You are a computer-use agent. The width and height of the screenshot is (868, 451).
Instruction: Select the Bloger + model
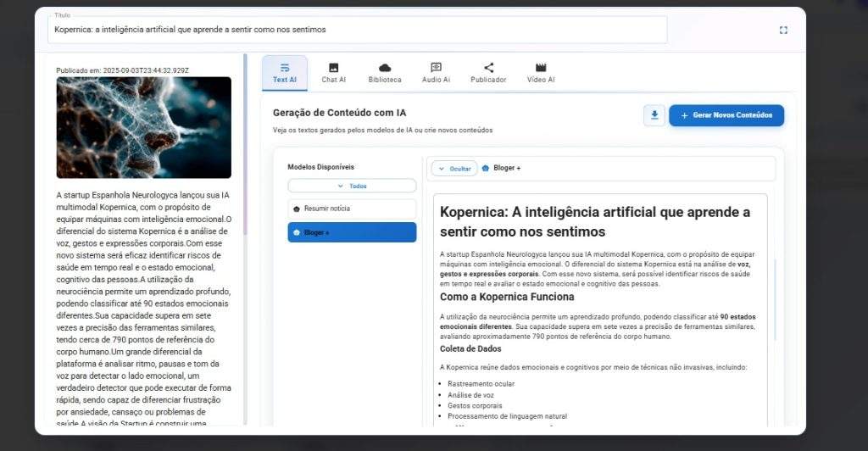tap(352, 232)
